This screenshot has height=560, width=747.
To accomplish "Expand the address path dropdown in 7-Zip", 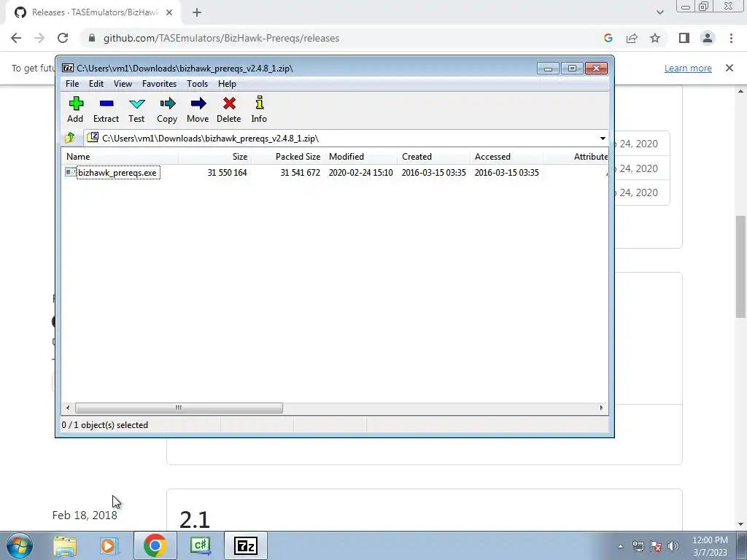I will [x=603, y=139].
